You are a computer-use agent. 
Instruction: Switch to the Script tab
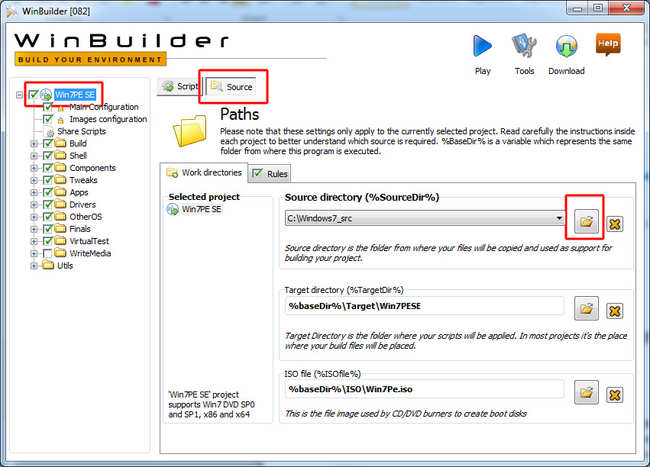(x=180, y=87)
